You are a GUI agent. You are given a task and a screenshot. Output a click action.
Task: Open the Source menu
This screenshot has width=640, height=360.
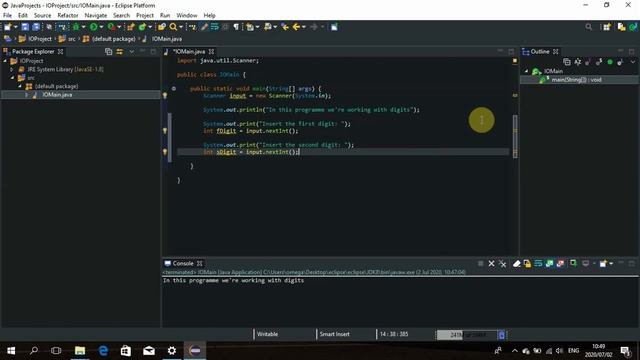coord(42,16)
